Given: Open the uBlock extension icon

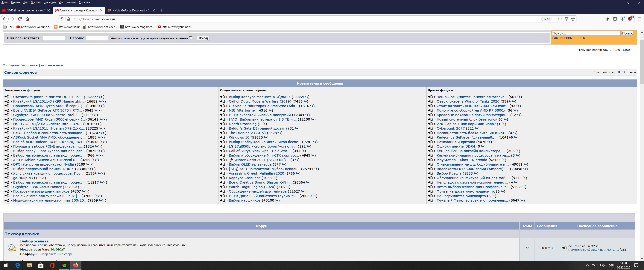Looking at the screenshot, I should coord(630,19).
